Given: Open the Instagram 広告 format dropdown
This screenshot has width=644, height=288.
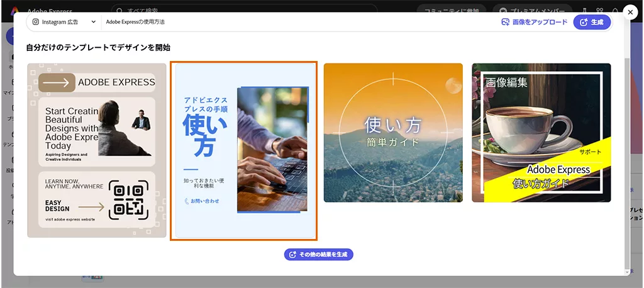Looking at the screenshot, I should click(64, 22).
